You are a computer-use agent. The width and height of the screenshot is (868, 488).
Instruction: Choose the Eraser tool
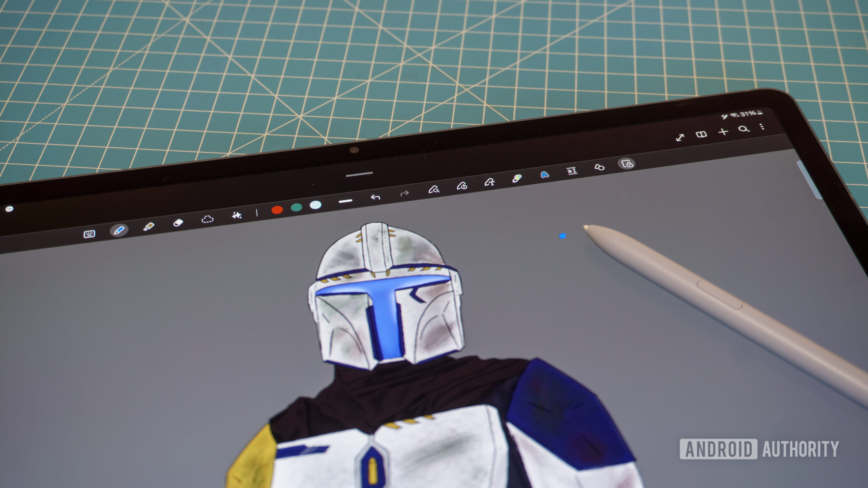coord(178,223)
